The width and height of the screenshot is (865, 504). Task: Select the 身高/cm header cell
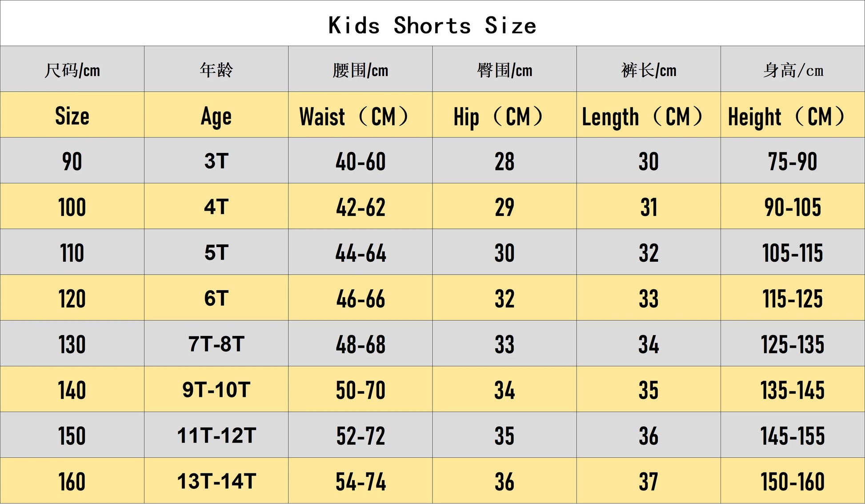point(793,69)
